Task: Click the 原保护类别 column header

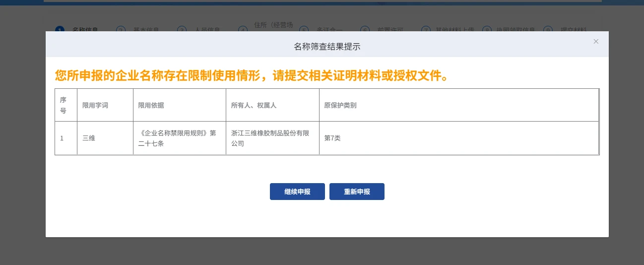Action: coord(340,105)
